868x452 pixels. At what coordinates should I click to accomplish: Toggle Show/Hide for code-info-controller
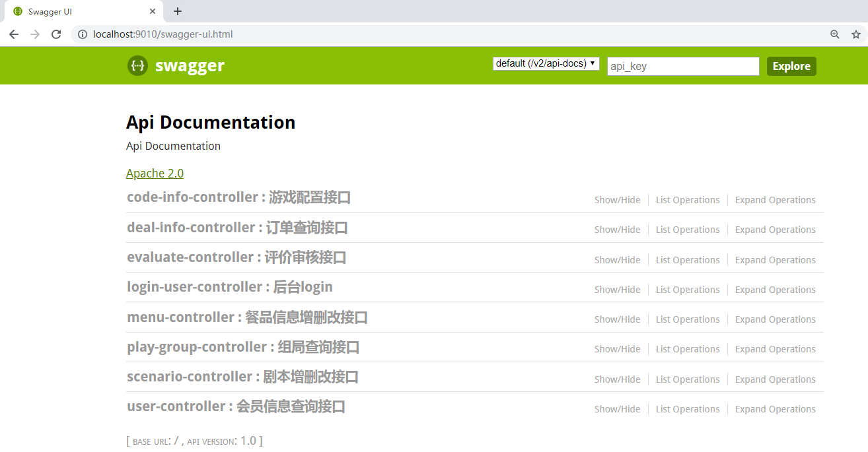(617, 200)
